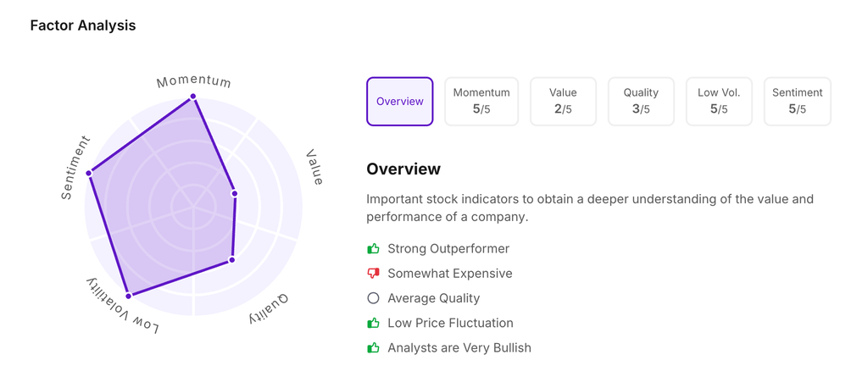Screen dimensions: 868x388
Task: Click the thumbs-up beside Analysts are Very Bullish
Action: point(373,347)
